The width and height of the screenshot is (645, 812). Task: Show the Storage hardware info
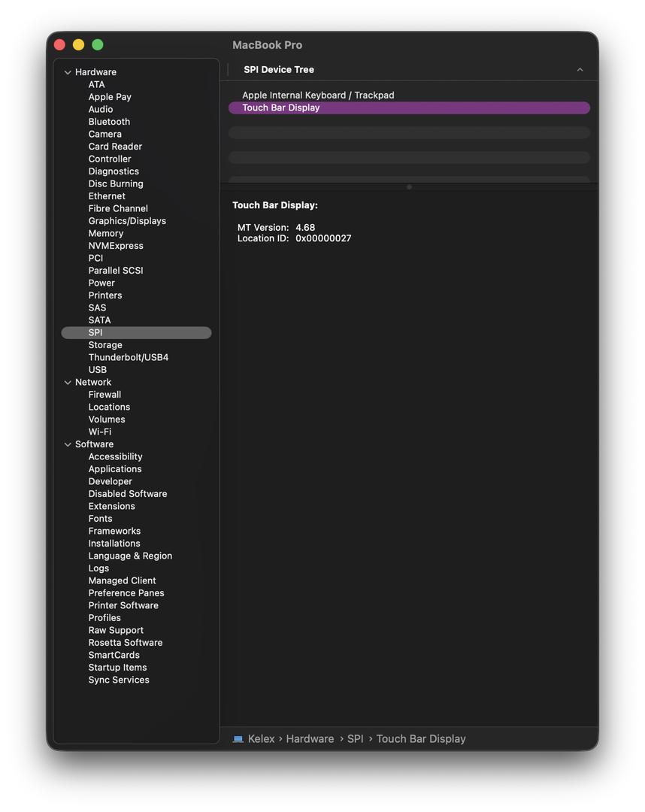pyautogui.click(x=105, y=345)
